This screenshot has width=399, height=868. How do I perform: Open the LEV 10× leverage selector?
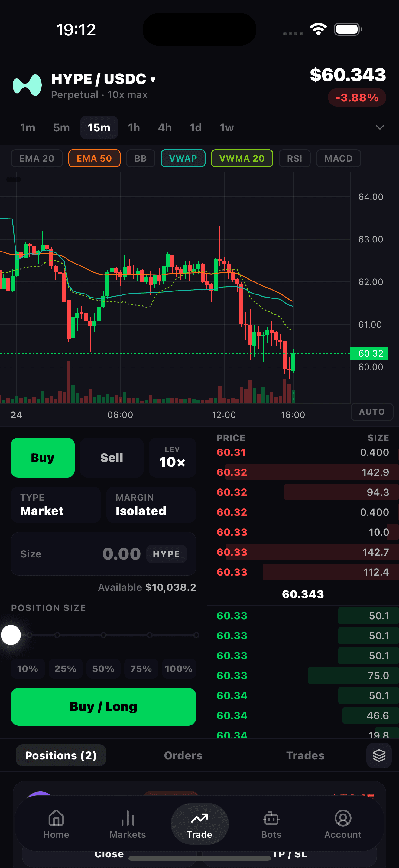click(172, 458)
